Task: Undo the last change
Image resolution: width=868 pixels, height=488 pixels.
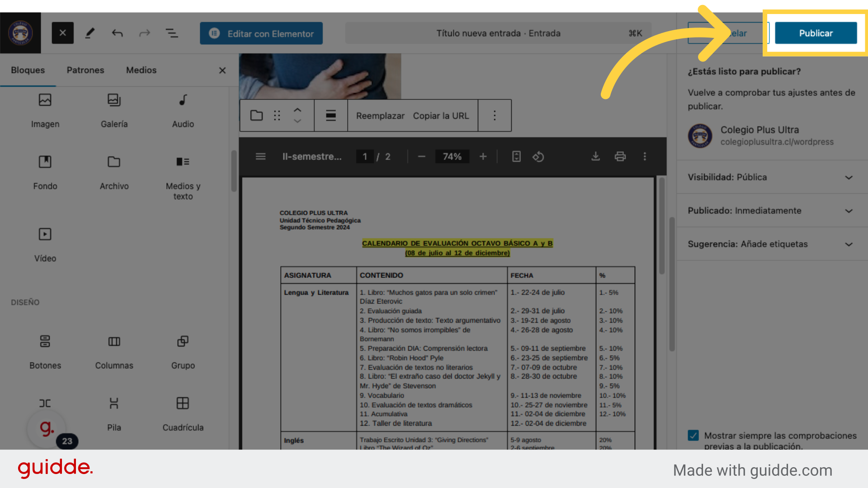Action: click(x=117, y=33)
